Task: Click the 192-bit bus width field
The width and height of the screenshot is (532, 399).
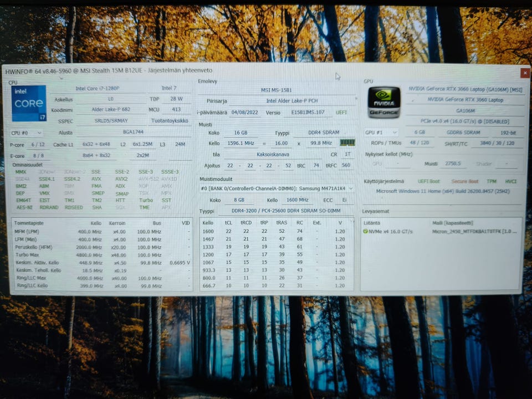Action: (x=508, y=132)
